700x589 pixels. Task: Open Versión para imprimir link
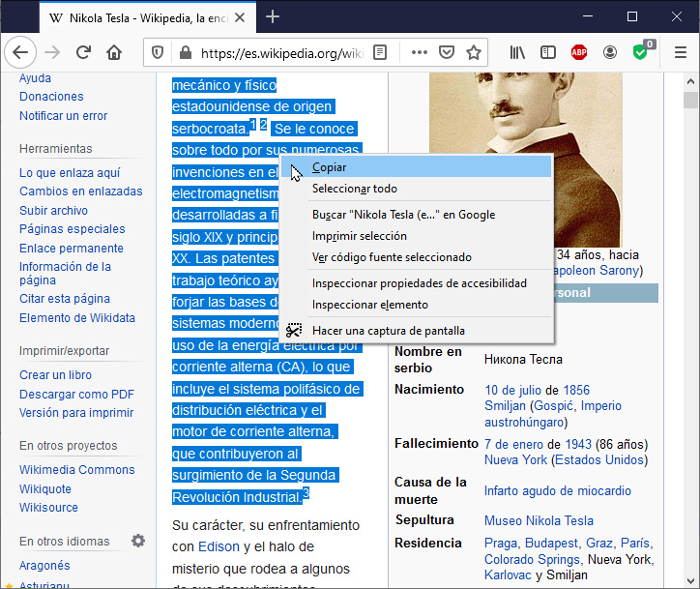tap(76, 413)
